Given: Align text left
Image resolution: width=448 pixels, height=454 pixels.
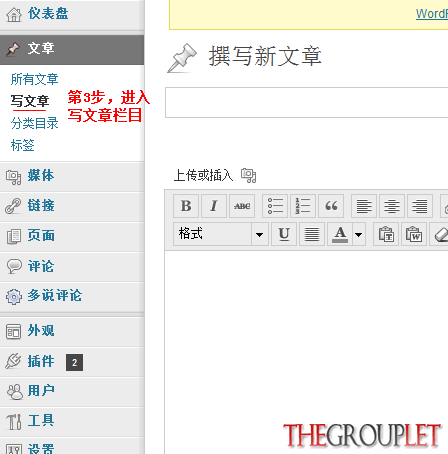Looking at the screenshot, I should click(x=364, y=206).
